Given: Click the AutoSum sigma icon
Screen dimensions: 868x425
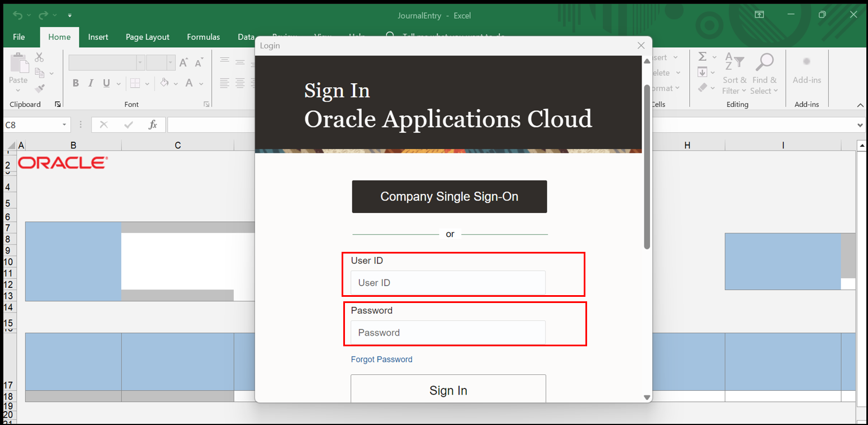Looking at the screenshot, I should 703,57.
